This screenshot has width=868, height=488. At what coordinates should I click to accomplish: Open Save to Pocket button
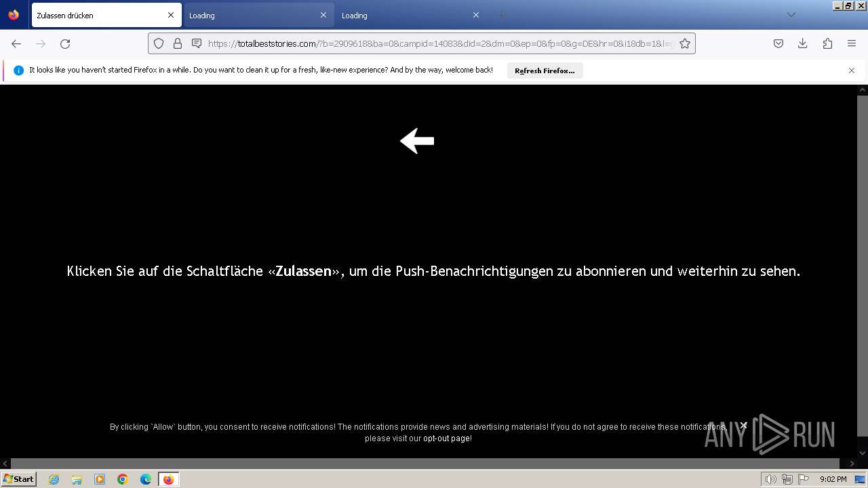point(778,43)
